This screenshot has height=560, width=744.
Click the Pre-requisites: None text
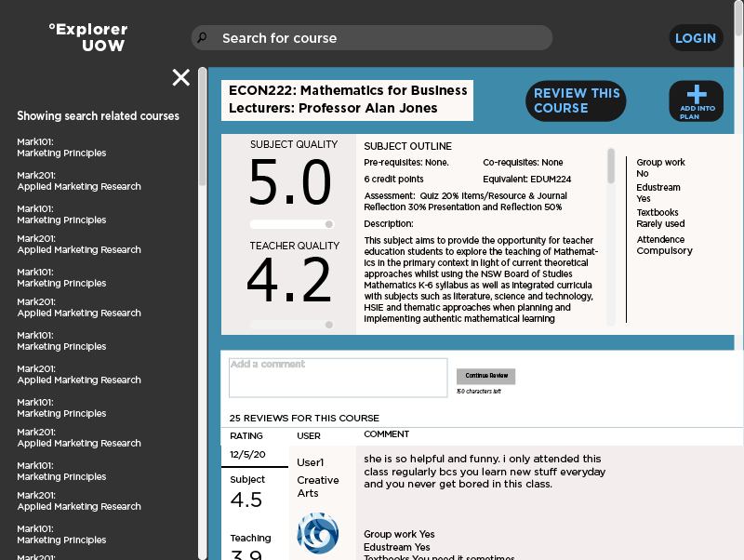406,162
